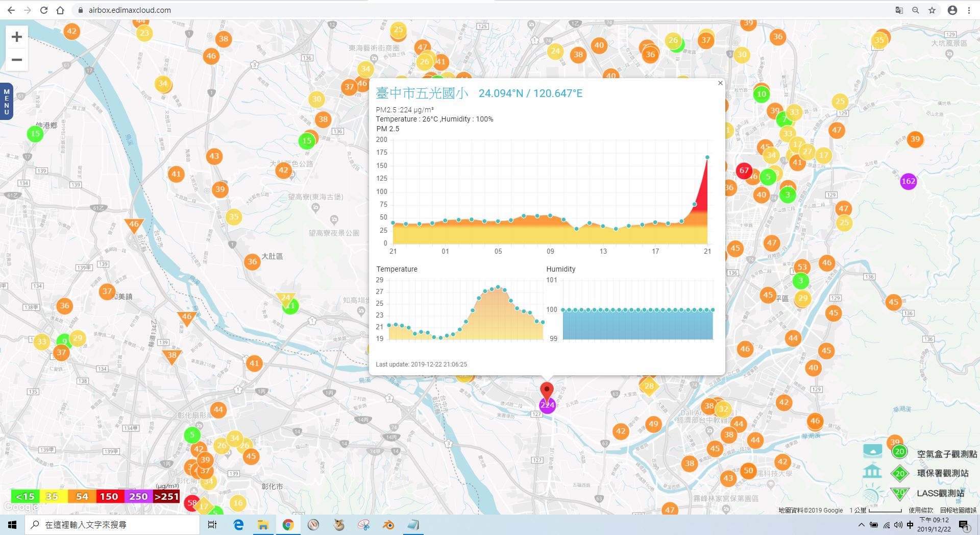Select the yellow diamond 28 EPA marker

[649, 386]
